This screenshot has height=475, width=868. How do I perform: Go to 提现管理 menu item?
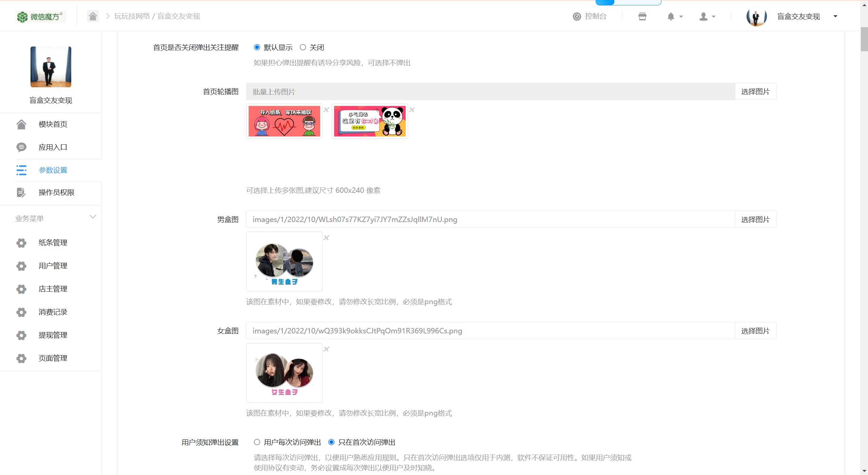(x=53, y=335)
